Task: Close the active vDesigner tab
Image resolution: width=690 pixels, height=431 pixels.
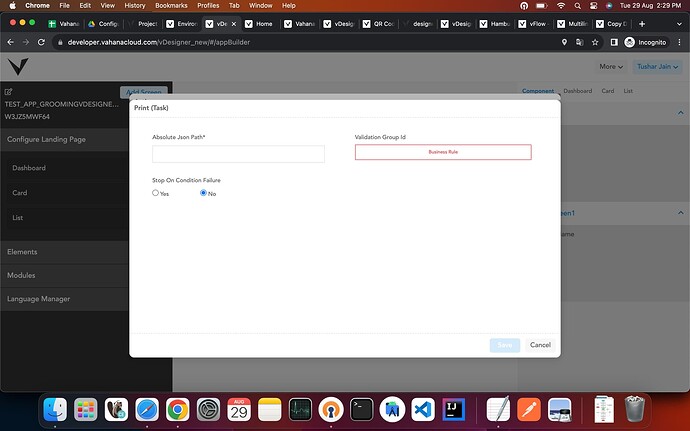Action: (234, 24)
